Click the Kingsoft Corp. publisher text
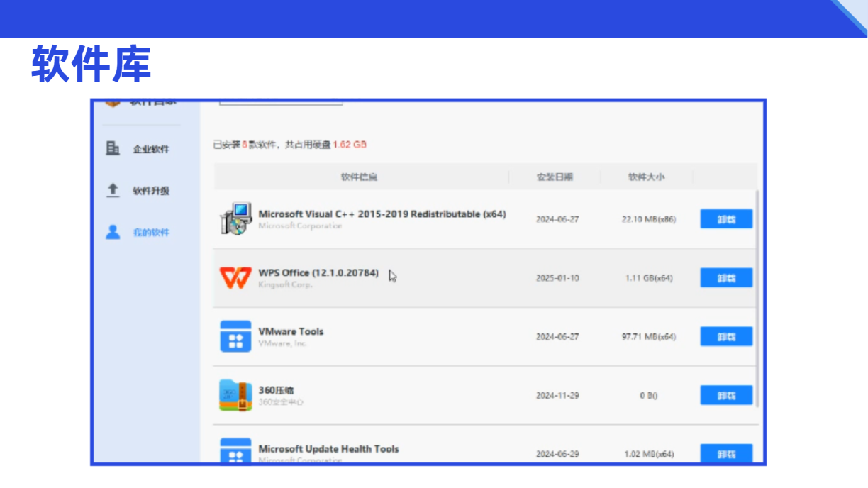The width and height of the screenshot is (868, 488). tap(285, 285)
